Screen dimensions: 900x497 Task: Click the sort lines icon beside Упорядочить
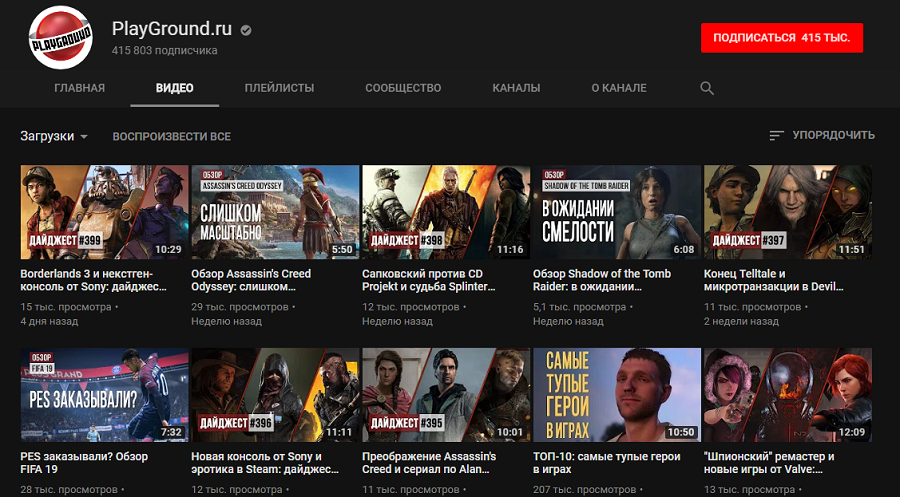tap(776, 135)
